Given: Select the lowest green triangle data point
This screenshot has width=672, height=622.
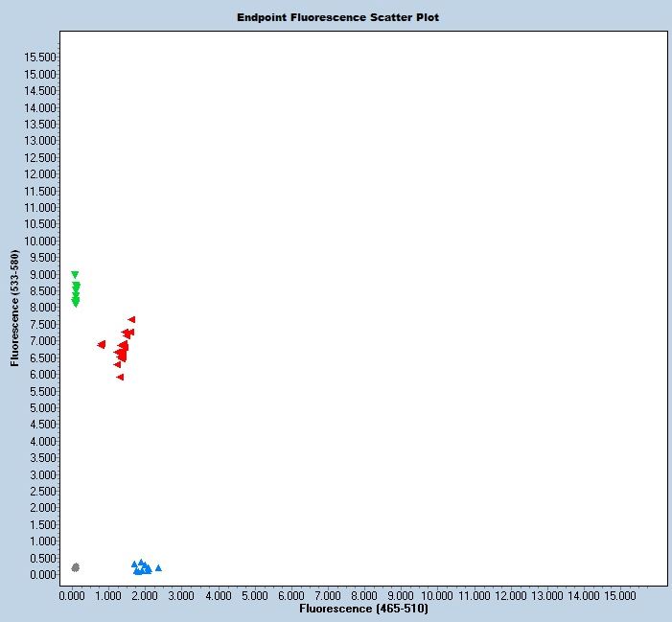Looking at the screenshot, I should coord(76,304).
